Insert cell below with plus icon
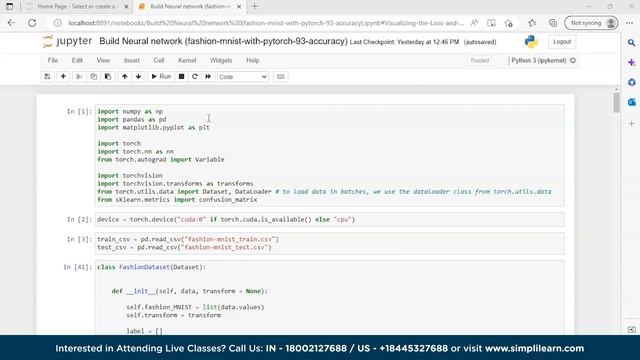The image size is (640, 360). coord(63,77)
